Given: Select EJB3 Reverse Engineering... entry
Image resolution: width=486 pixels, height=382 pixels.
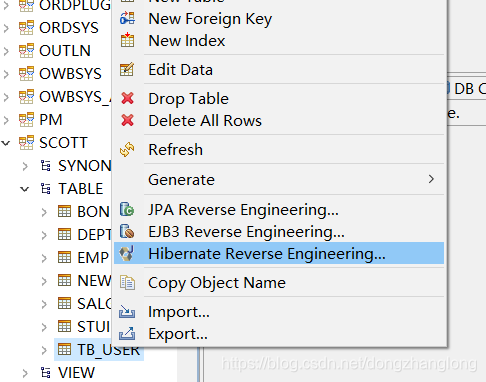Looking at the screenshot, I should tap(279, 232).
